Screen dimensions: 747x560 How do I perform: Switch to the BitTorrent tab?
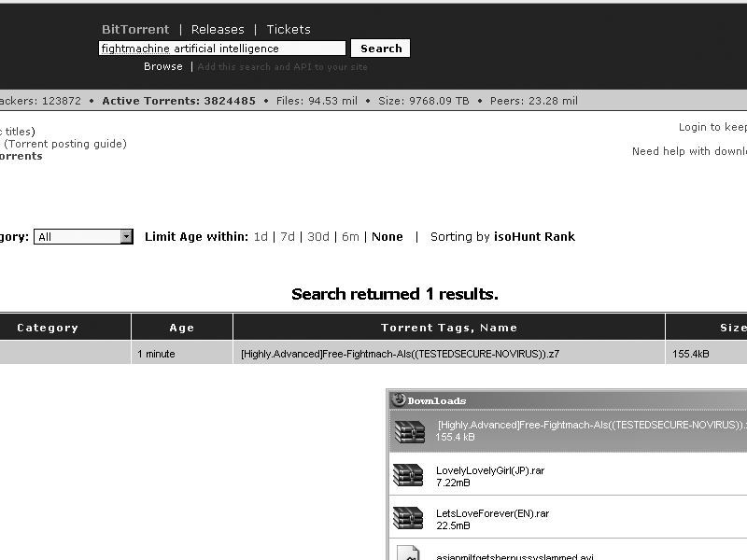pos(135,30)
